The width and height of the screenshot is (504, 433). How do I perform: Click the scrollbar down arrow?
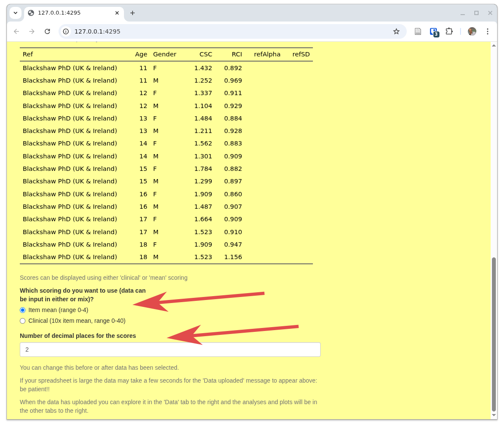[494, 415]
